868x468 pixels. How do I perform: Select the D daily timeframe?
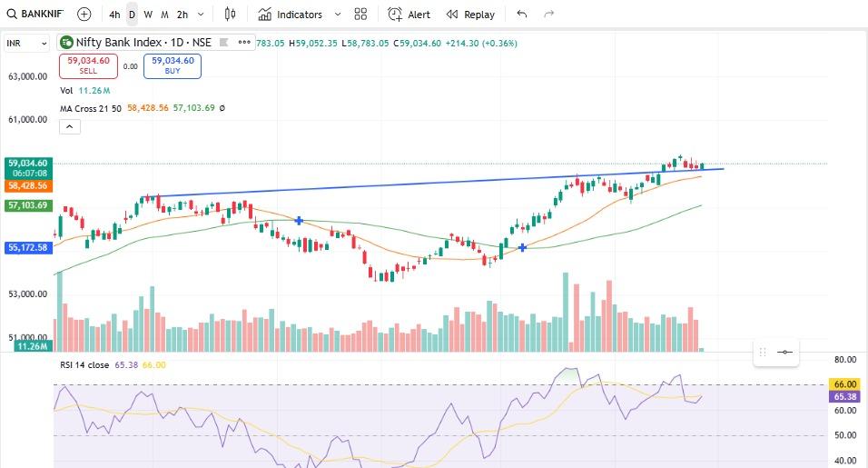132,15
